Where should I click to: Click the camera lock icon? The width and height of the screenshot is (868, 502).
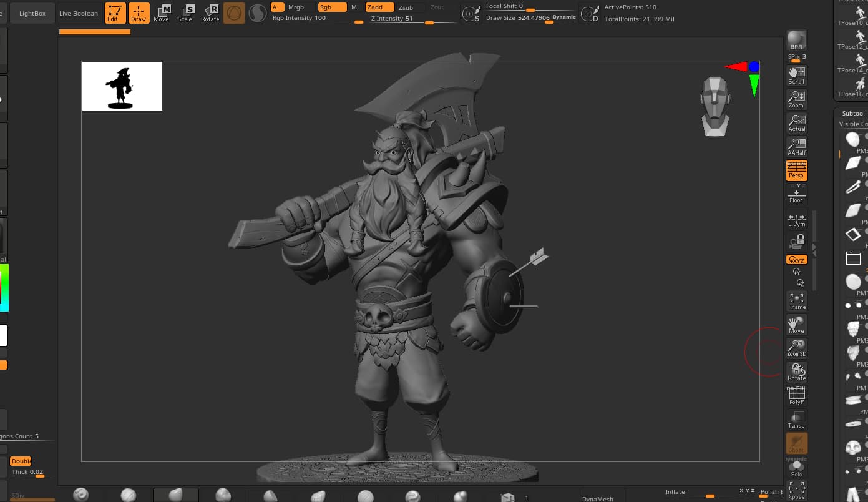[x=797, y=242]
